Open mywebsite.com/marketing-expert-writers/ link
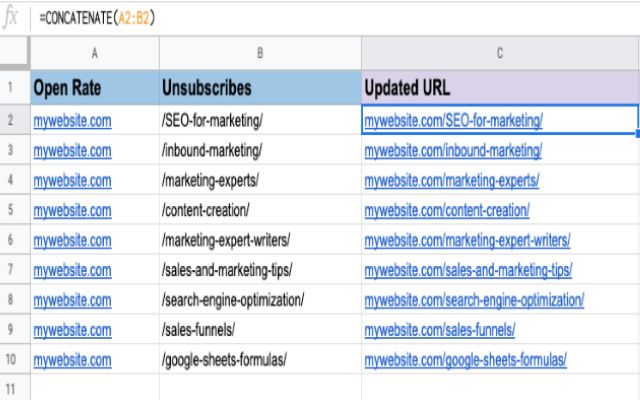Screen dimensions: 640x400 (467, 241)
